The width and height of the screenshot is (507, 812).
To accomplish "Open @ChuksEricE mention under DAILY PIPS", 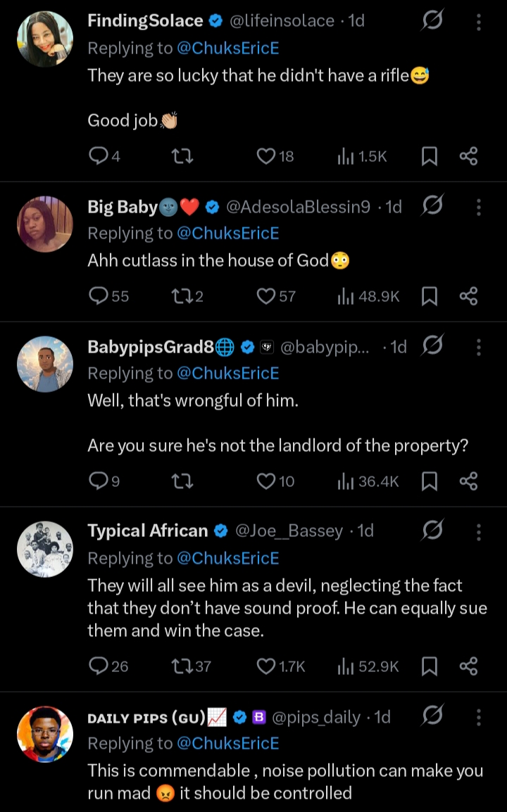I will (228, 743).
